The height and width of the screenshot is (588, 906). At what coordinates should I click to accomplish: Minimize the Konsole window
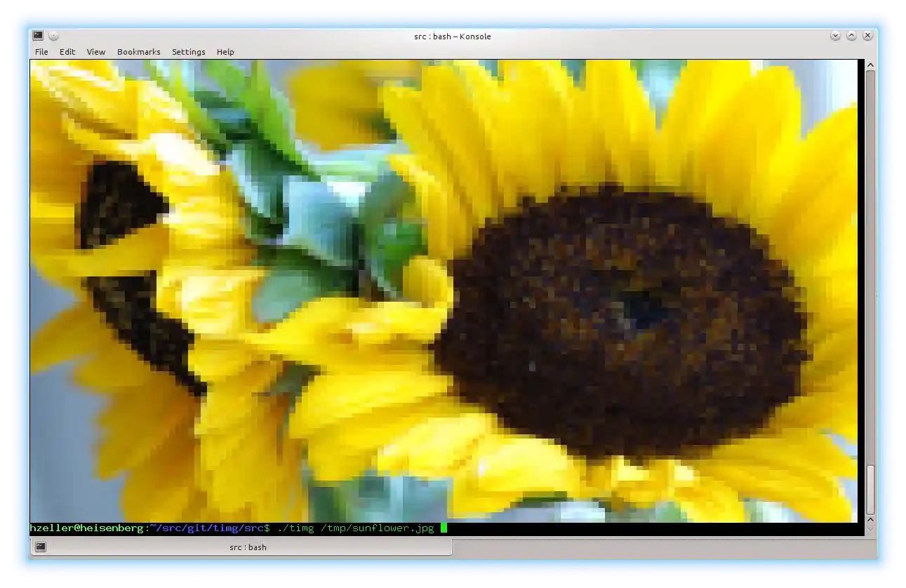click(x=835, y=36)
